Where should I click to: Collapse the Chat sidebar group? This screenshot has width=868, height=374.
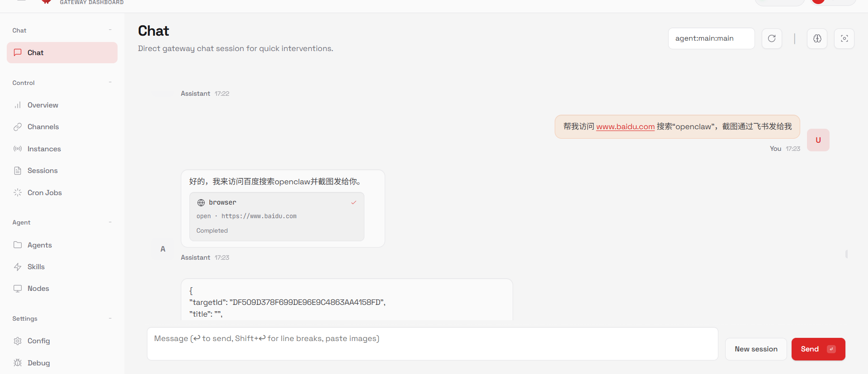point(110,30)
